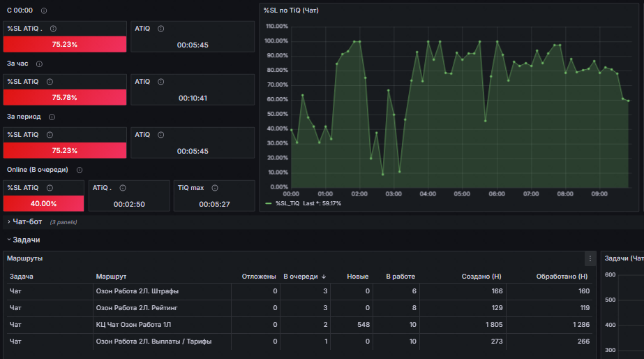Click info icon beside За час heading
This screenshot has height=359, width=644.
pyautogui.click(x=39, y=64)
